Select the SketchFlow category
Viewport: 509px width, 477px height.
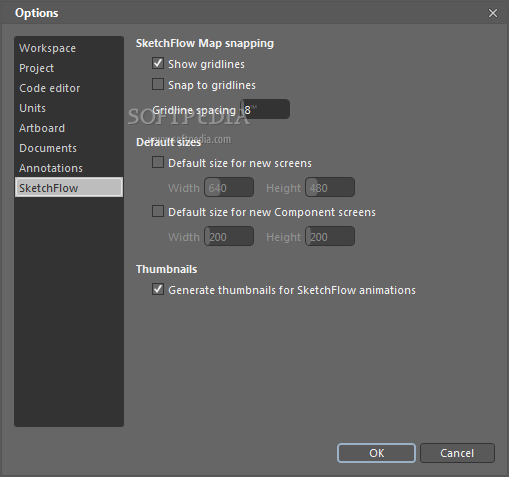(69, 188)
